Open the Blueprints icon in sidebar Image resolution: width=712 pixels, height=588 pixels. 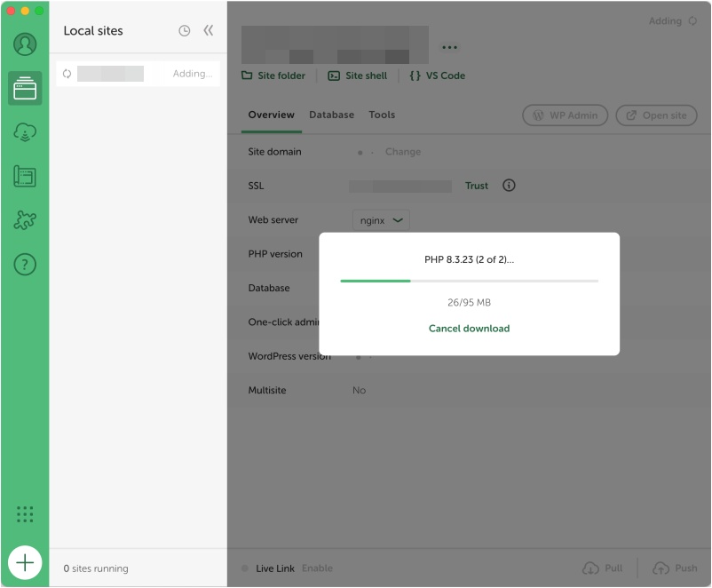coord(25,176)
